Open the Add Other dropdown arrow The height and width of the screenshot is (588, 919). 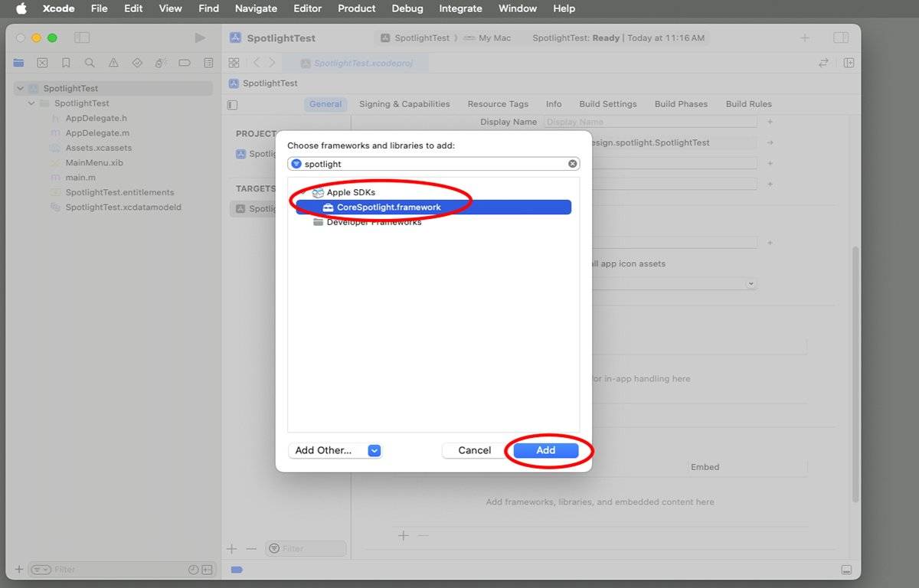(x=374, y=450)
